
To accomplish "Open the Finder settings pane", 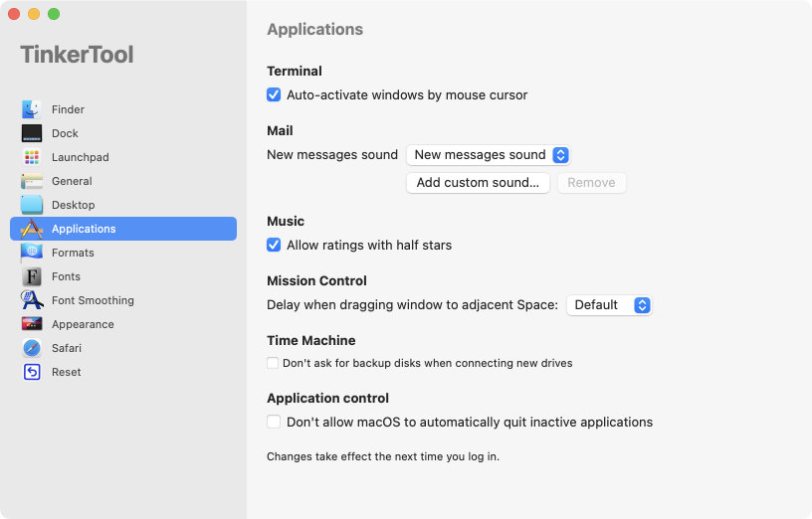I will tap(68, 109).
